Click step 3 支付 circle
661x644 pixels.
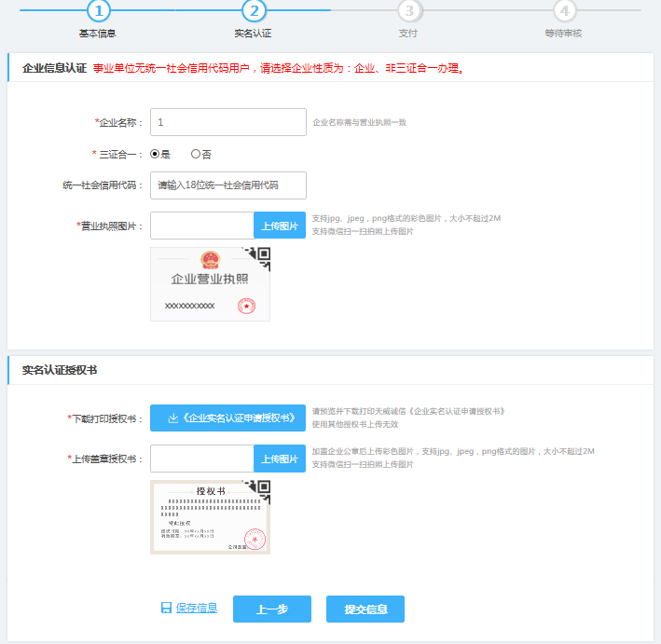pyautogui.click(x=408, y=11)
